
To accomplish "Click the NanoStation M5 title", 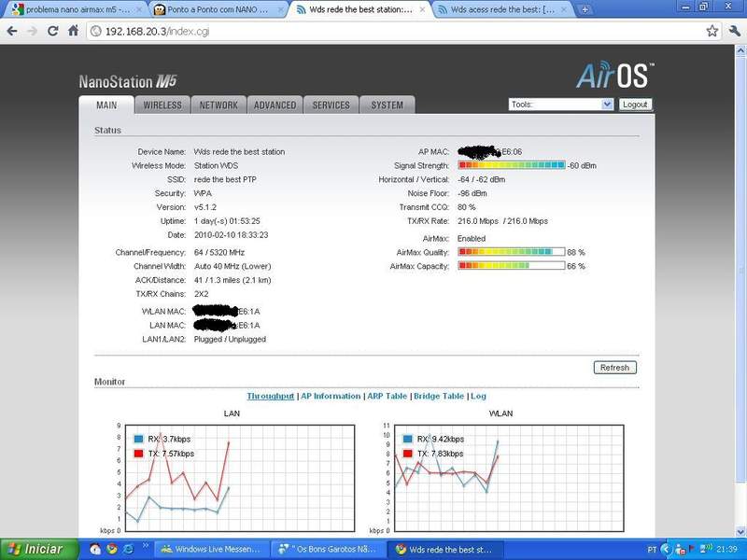I will [128, 81].
